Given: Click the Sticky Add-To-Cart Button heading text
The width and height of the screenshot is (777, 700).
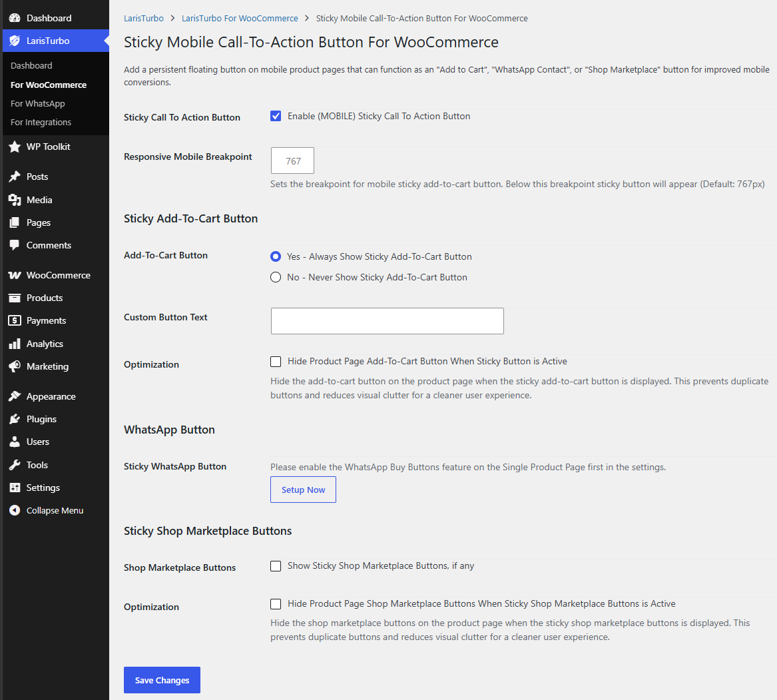Looking at the screenshot, I should pos(191,218).
